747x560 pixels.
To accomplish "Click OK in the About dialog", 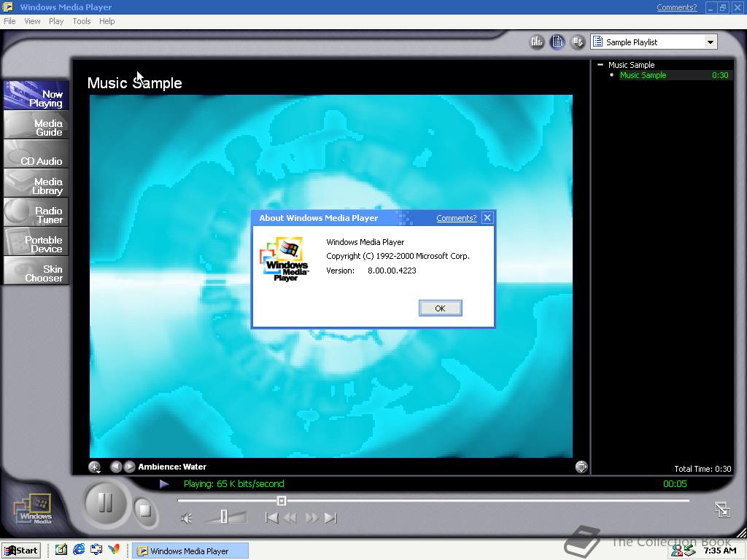I will pyautogui.click(x=440, y=308).
